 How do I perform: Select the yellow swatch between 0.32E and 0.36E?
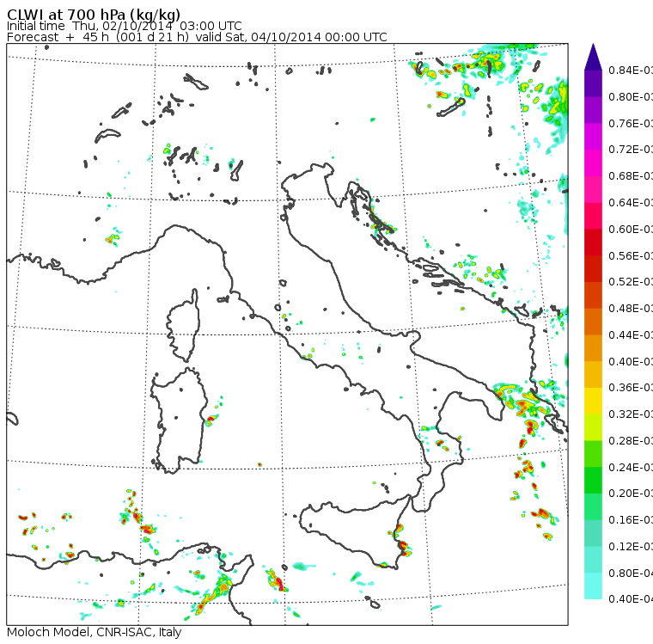click(x=593, y=402)
